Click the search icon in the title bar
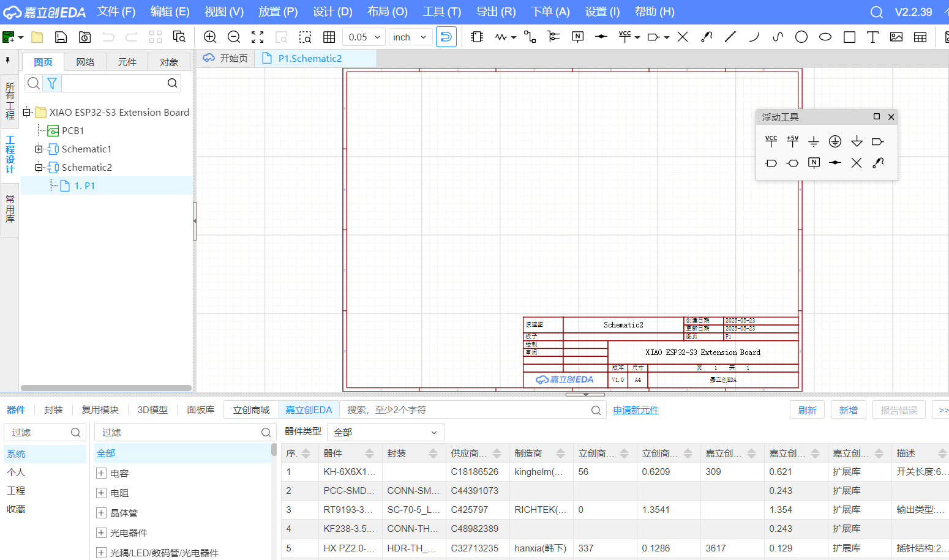The image size is (949, 560). click(877, 12)
